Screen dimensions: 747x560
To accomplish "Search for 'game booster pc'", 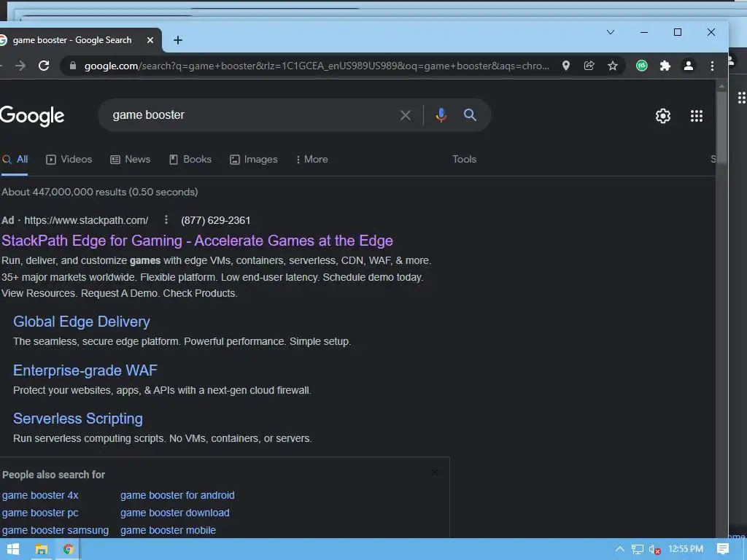I will [x=40, y=513].
